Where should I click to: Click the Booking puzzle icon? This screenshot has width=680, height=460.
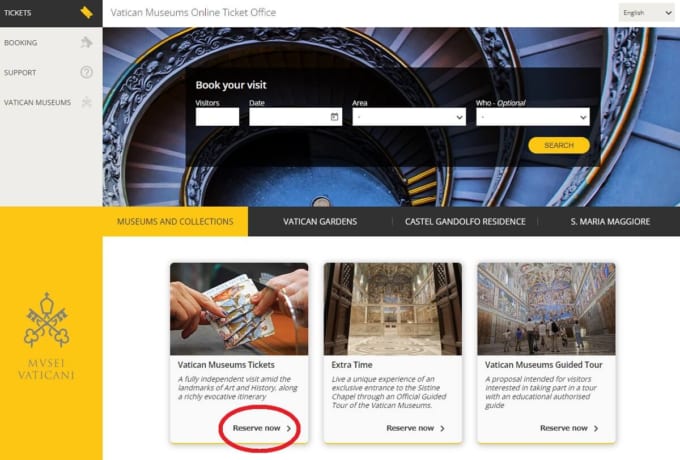86,43
